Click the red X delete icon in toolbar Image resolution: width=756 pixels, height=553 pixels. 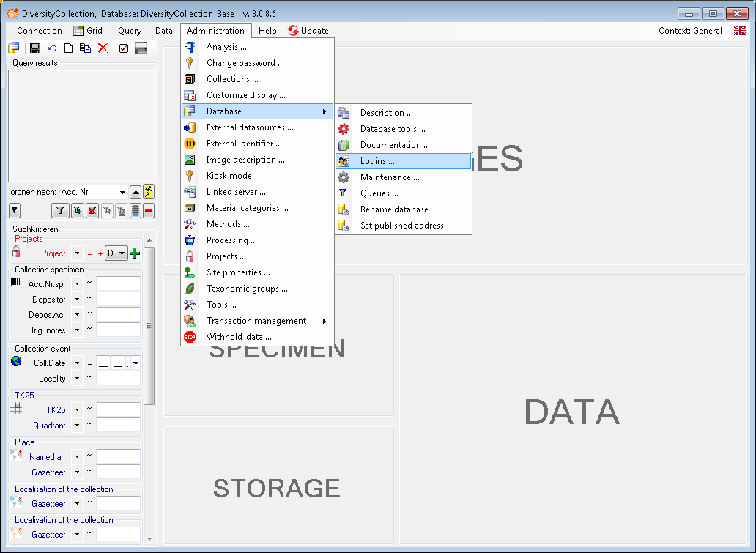pos(103,48)
